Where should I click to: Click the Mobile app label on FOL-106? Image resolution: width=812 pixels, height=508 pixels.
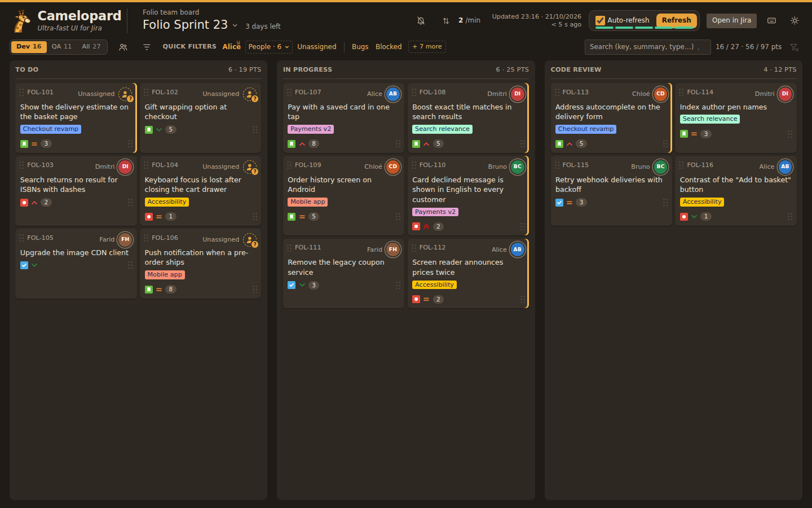tap(165, 275)
